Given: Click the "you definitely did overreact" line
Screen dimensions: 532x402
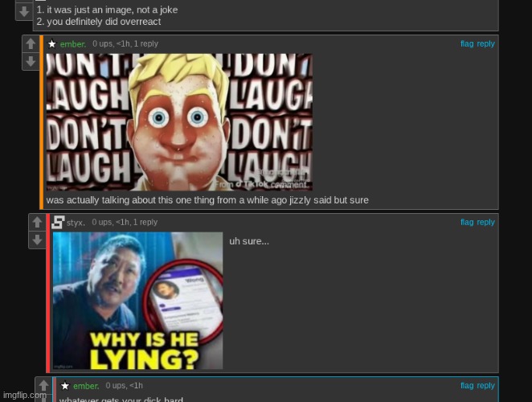Looking at the screenshot, I should point(99,22).
